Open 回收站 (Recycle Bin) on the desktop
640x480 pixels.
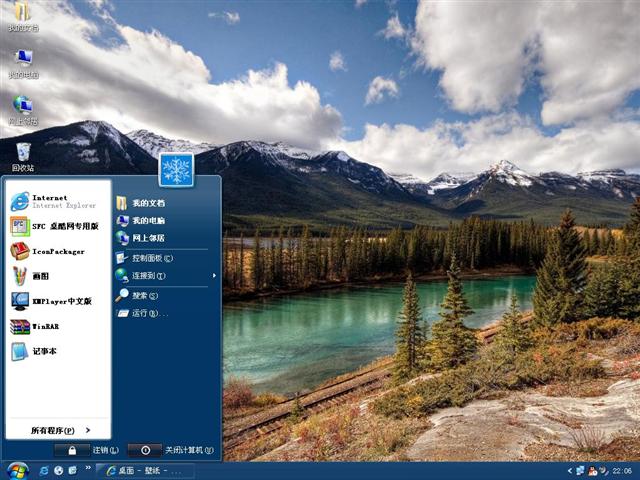pyautogui.click(x=22, y=153)
